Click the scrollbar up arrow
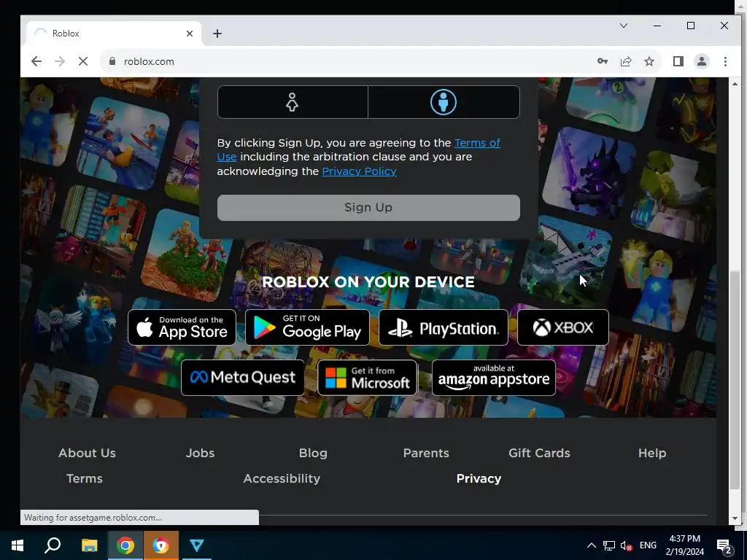Screen dimensions: 747x560 click(735, 84)
